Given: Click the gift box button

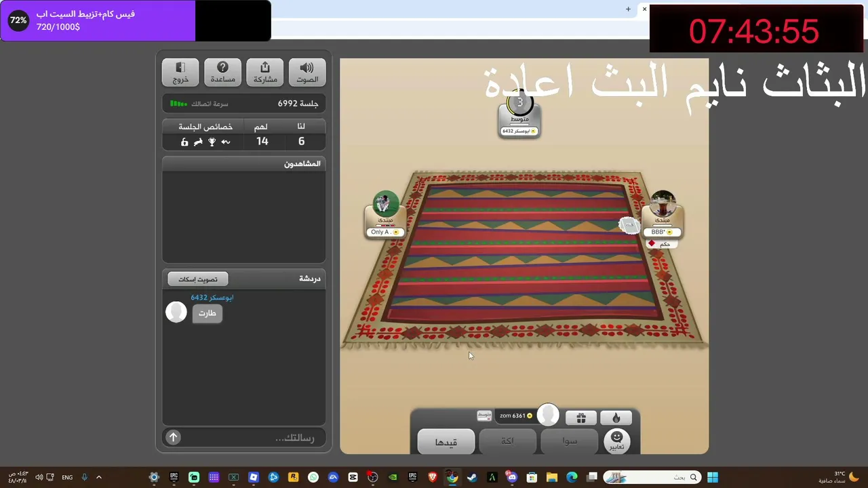Looking at the screenshot, I should [581, 418].
